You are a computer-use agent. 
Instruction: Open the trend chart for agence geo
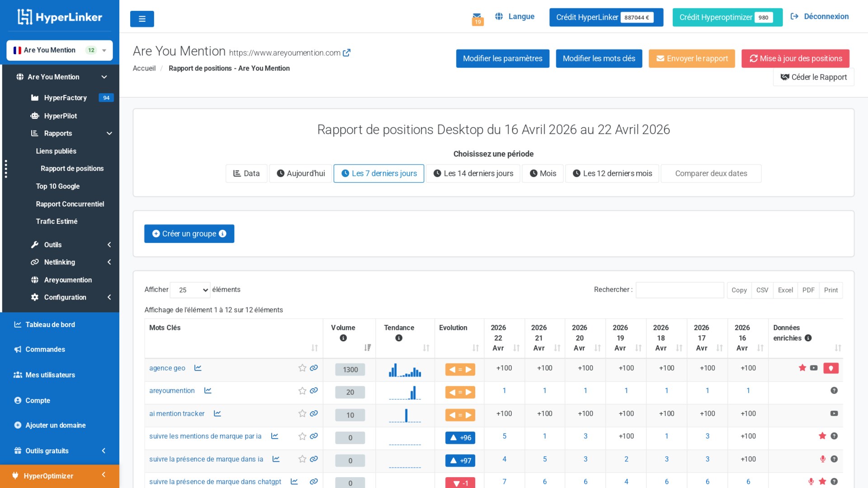click(x=198, y=368)
